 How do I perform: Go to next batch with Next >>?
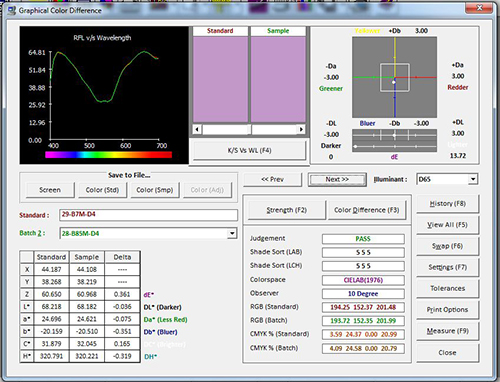(x=337, y=179)
